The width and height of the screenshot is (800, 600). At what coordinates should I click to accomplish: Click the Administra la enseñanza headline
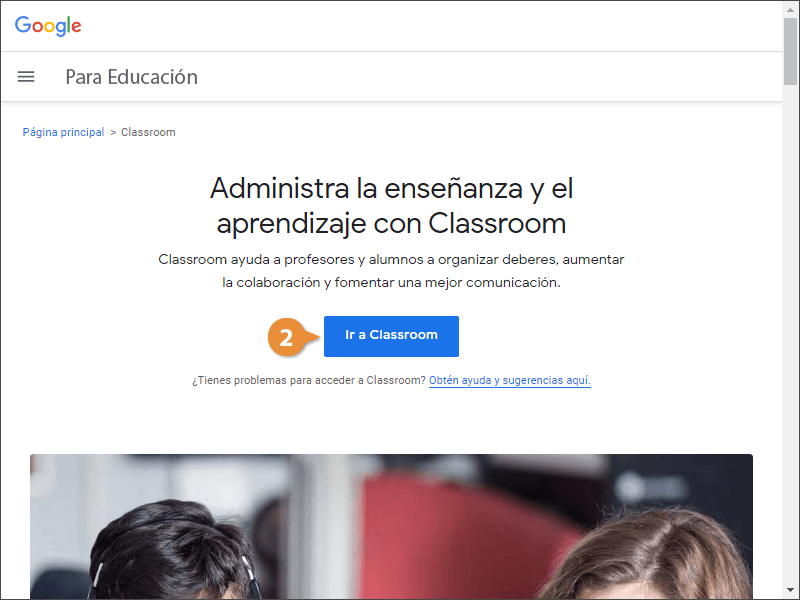391,206
